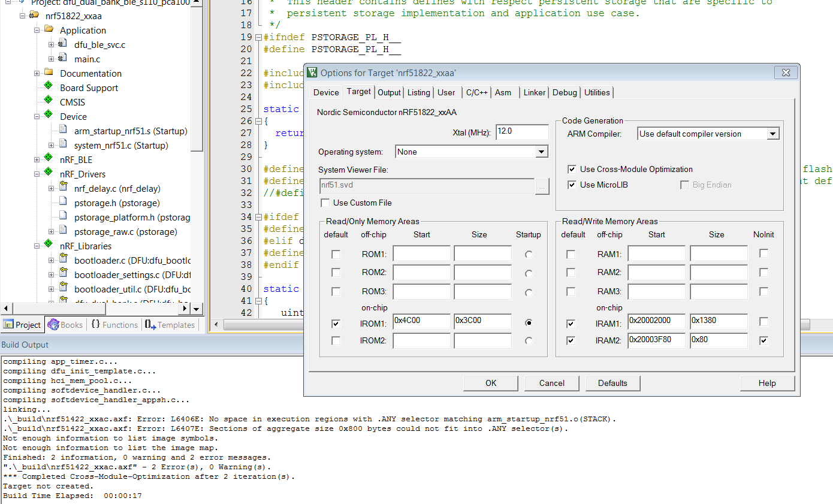Click the Keil icon in Options dialog title
Viewport: 833px width, 504px height.
[312, 73]
